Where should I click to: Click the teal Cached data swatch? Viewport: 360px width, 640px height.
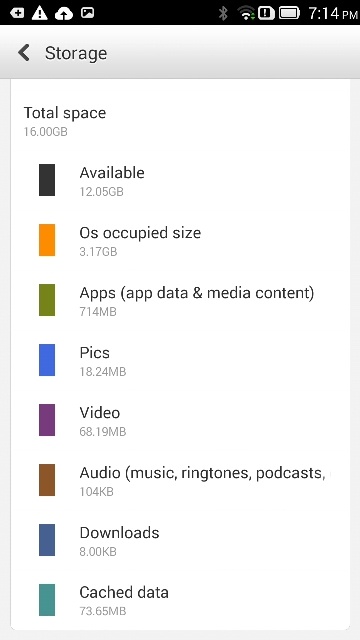pyautogui.click(x=47, y=600)
